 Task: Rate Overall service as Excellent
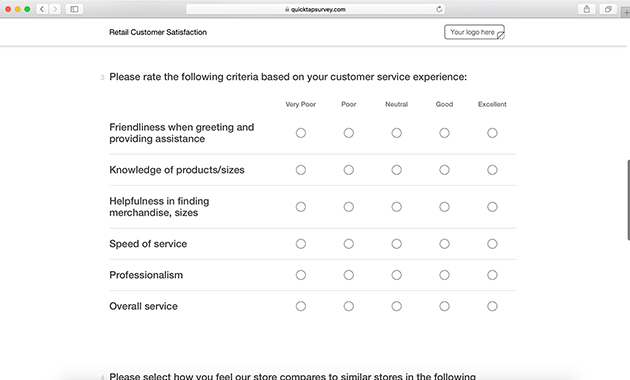[492, 306]
